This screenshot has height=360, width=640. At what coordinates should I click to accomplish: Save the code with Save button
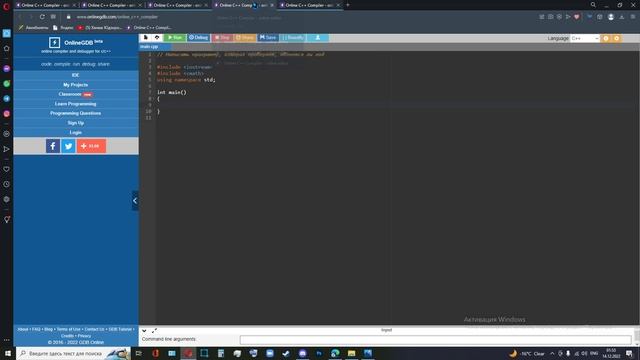268,38
